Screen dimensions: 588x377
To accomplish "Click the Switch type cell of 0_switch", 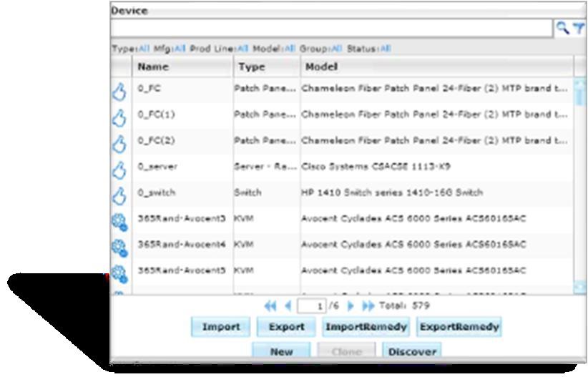I will (248, 192).
